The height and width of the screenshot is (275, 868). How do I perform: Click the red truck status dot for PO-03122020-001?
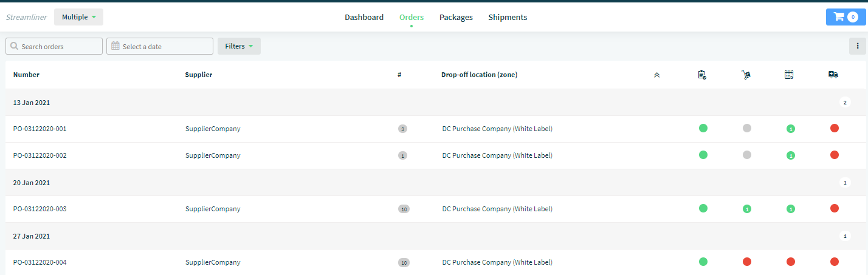point(835,128)
